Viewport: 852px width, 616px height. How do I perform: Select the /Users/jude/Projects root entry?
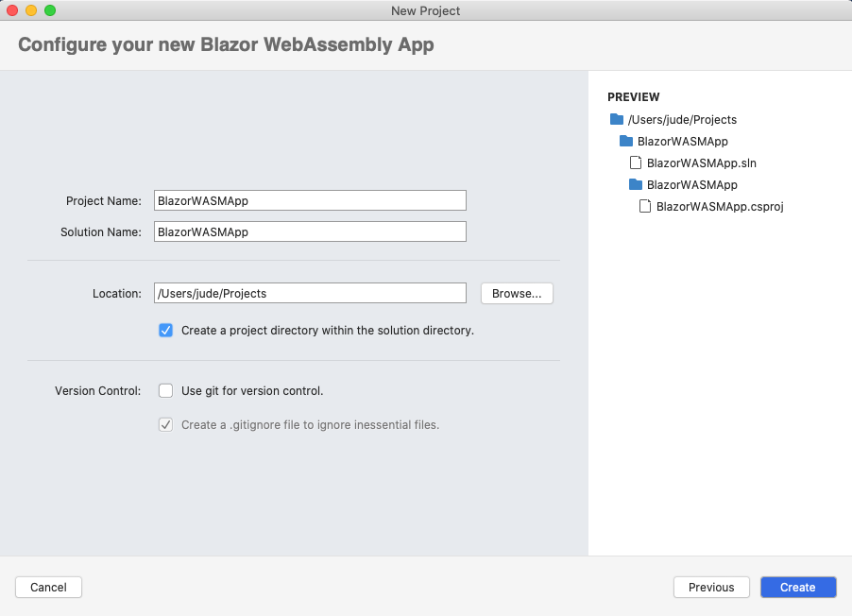coord(682,120)
